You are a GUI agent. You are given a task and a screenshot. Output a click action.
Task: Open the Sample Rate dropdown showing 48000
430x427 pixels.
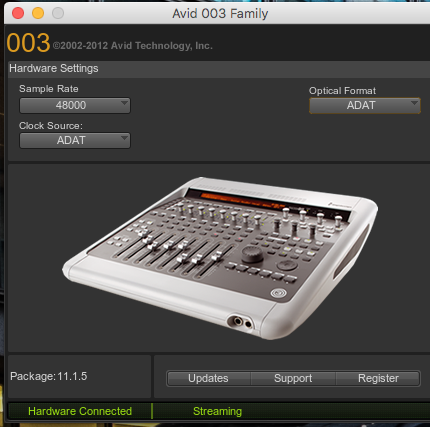click(x=75, y=105)
